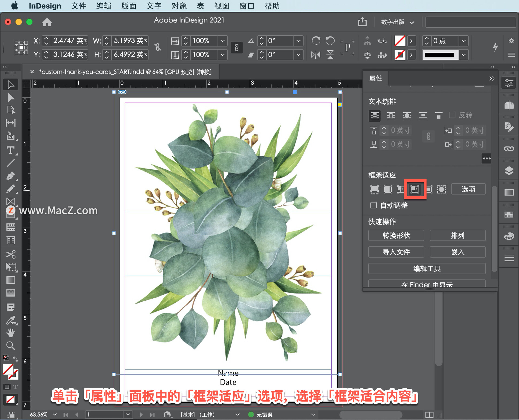Open the Layers panel icon
This screenshot has width=519, height=420.
click(x=509, y=171)
